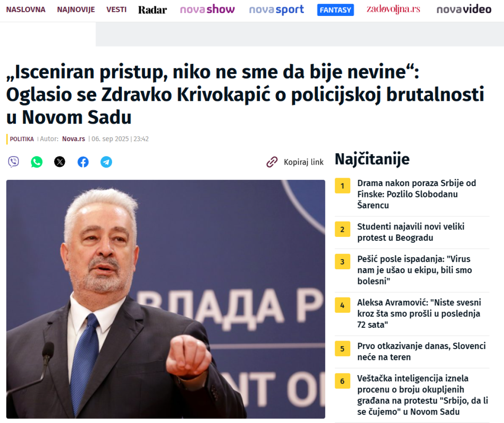Open NAJNOVIJE menu item
This screenshot has width=504, height=423.
click(76, 9)
